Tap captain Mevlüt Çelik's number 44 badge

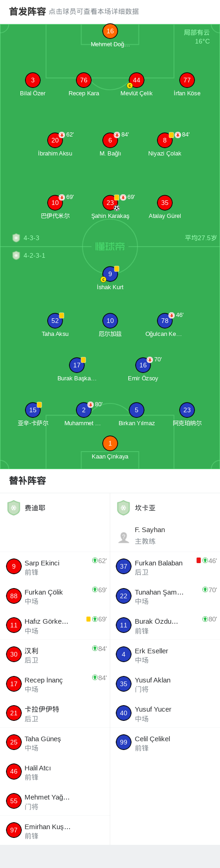pos(136,80)
